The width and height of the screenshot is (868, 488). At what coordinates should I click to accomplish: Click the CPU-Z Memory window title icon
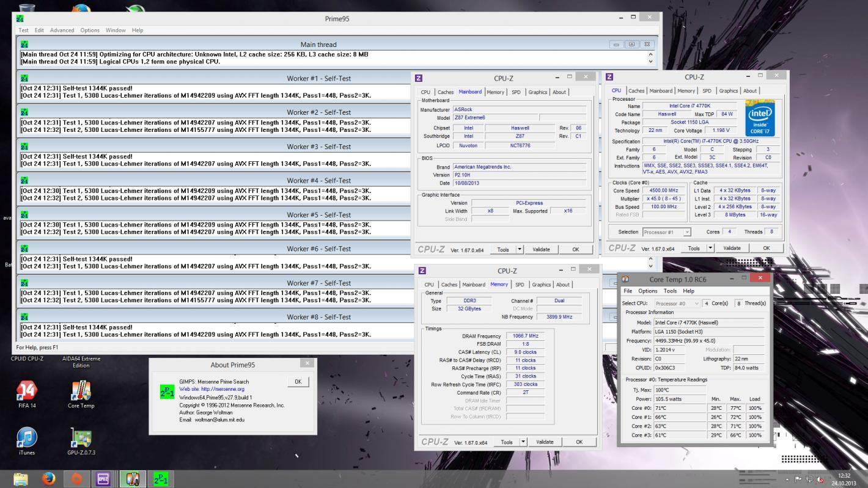(x=421, y=271)
